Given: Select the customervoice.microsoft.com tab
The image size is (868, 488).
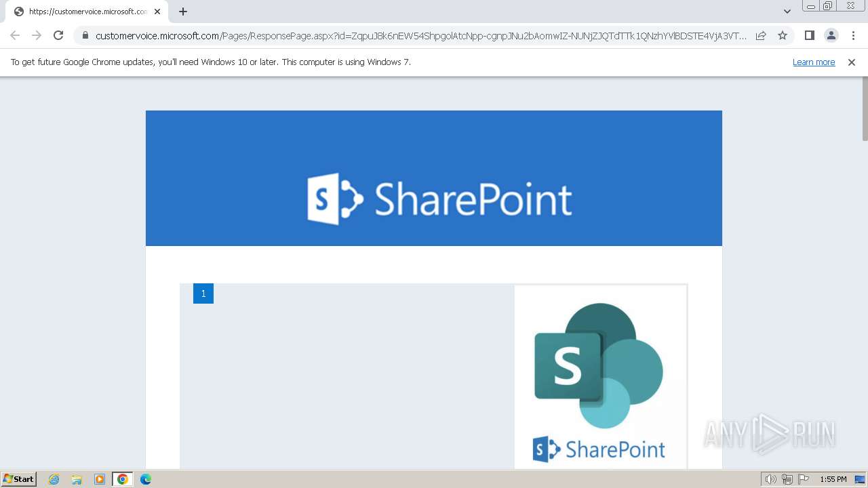Looking at the screenshot, I should click(87, 12).
